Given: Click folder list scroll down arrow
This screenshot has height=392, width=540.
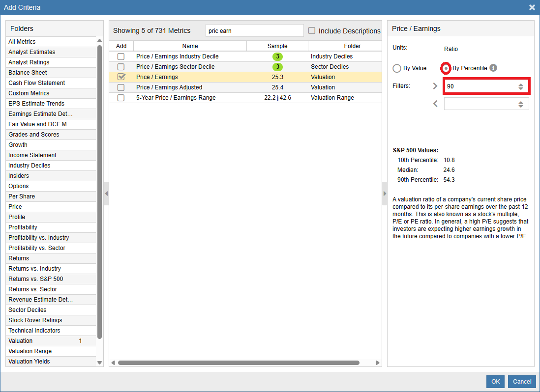Looking at the screenshot, I should (99, 363).
